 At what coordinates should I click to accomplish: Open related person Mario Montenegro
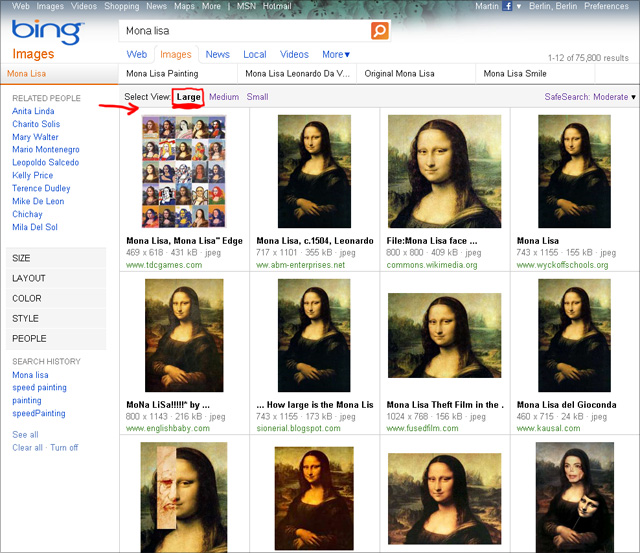point(46,149)
